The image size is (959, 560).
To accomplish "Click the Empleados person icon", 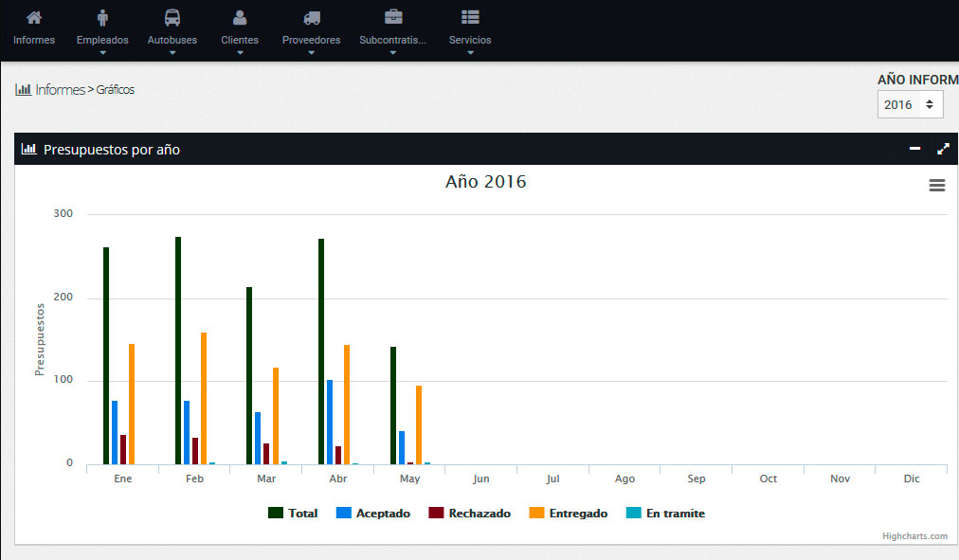I will pos(102,18).
